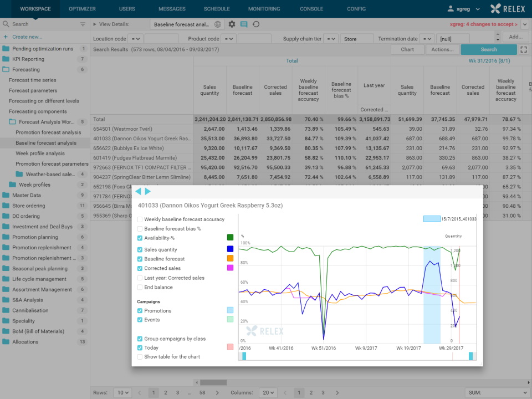The image size is (532, 399).
Task: Click the Product code input field
Action: [x=254, y=39]
